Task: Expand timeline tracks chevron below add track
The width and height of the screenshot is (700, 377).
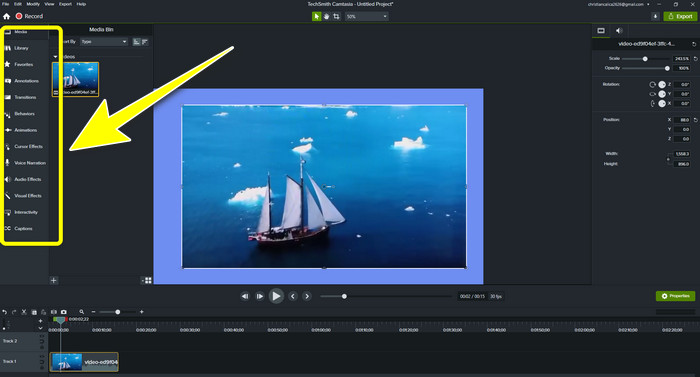Action: point(41,328)
